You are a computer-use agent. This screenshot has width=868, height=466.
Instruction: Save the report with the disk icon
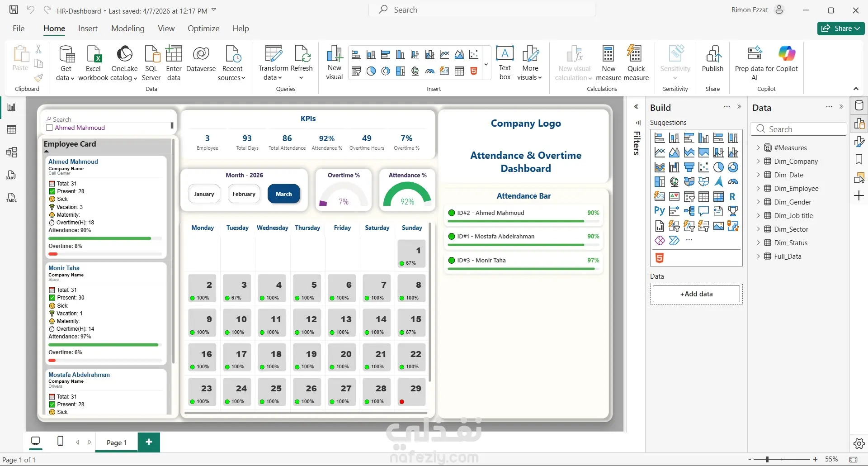[14, 10]
